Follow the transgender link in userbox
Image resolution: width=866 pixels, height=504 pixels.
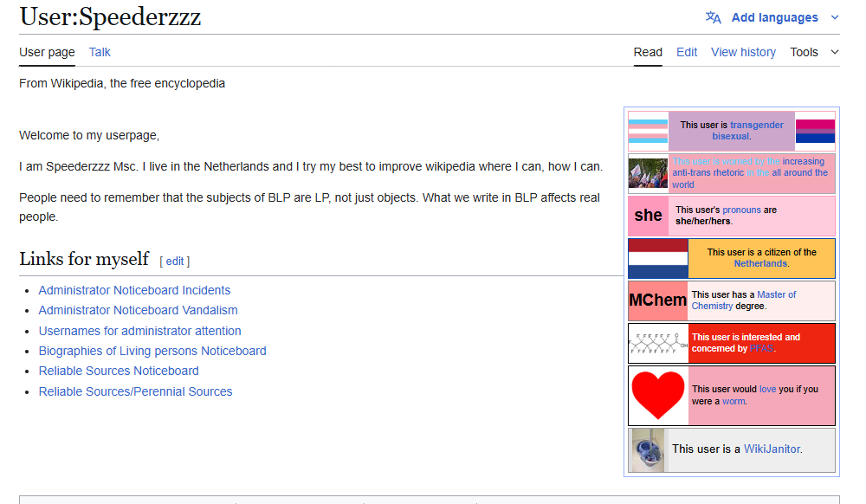[757, 125]
